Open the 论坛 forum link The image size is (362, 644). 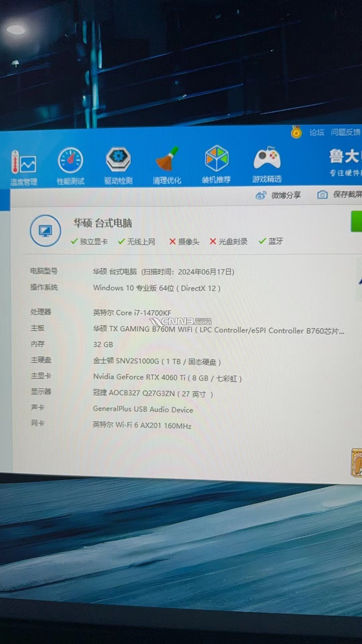pos(317,132)
